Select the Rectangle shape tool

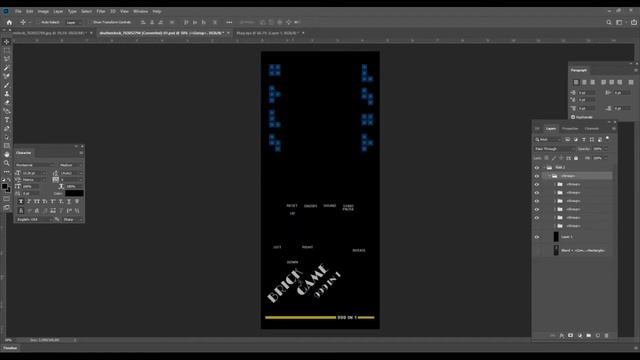[x=7, y=145]
